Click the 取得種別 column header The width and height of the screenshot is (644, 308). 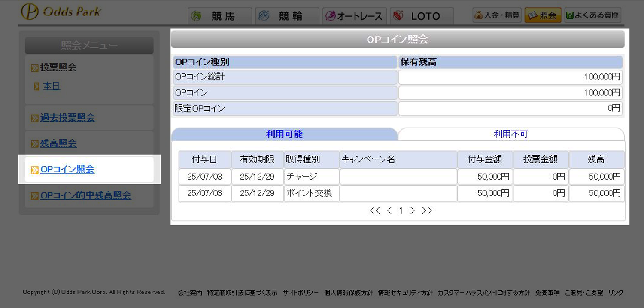point(312,159)
